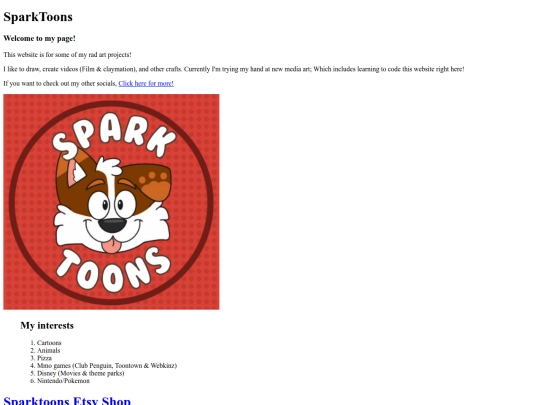540x405 pixels.
Task: Select the Animals list item
Action: click(x=49, y=350)
